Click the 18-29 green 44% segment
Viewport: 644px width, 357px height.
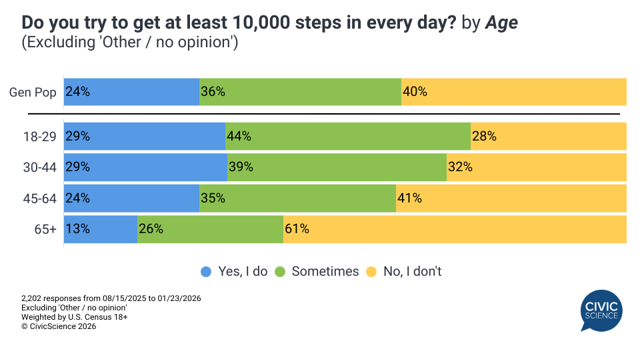coord(348,136)
